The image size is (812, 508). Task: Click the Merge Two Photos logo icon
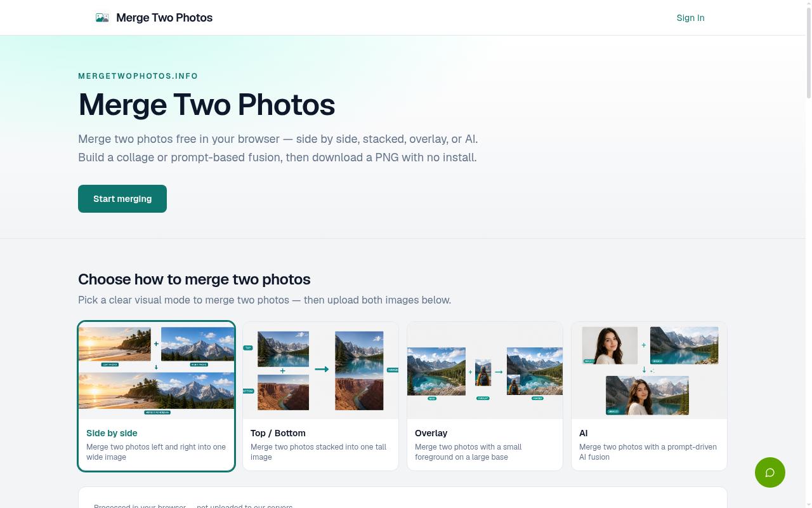point(102,18)
